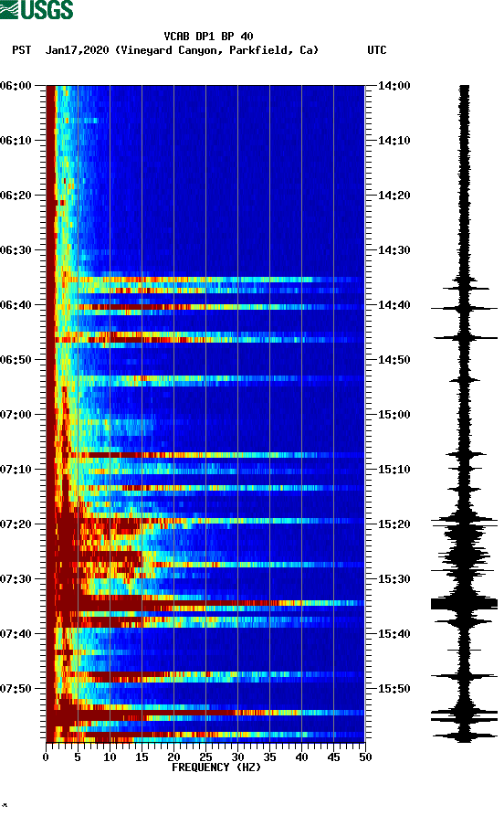Click the USGS logo

37,9
